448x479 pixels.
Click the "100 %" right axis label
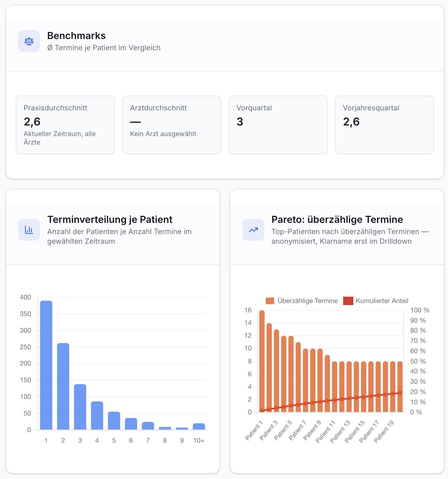coord(420,310)
